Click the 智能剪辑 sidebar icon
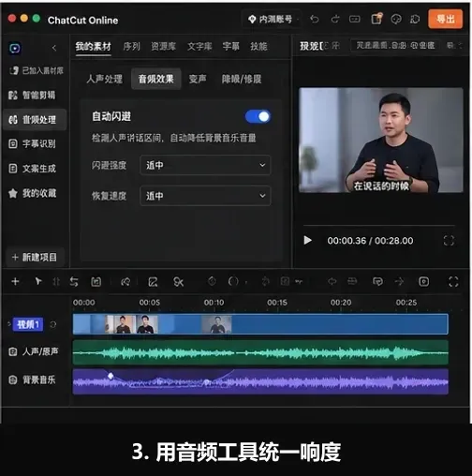This screenshot has height=476, width=472. pyautogui.click(x=13, y=95)
